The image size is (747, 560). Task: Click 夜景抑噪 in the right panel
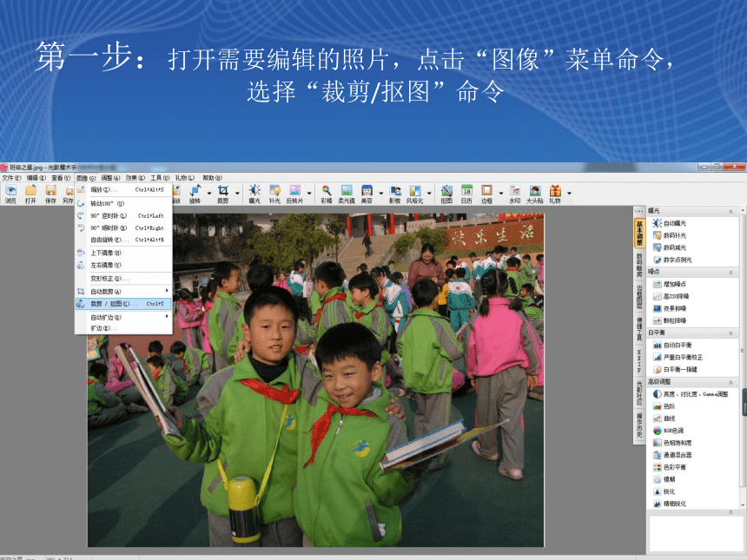click(x=670, y=308)
